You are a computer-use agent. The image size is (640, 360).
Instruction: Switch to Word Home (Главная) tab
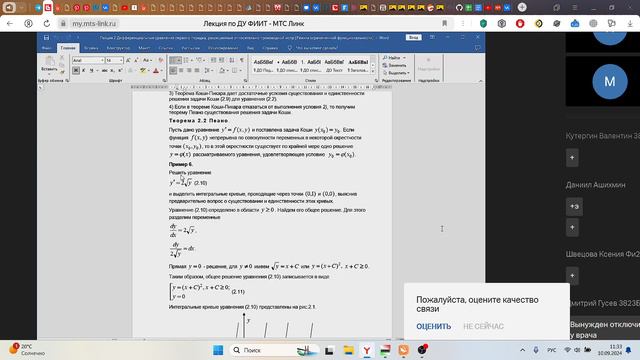68,48
